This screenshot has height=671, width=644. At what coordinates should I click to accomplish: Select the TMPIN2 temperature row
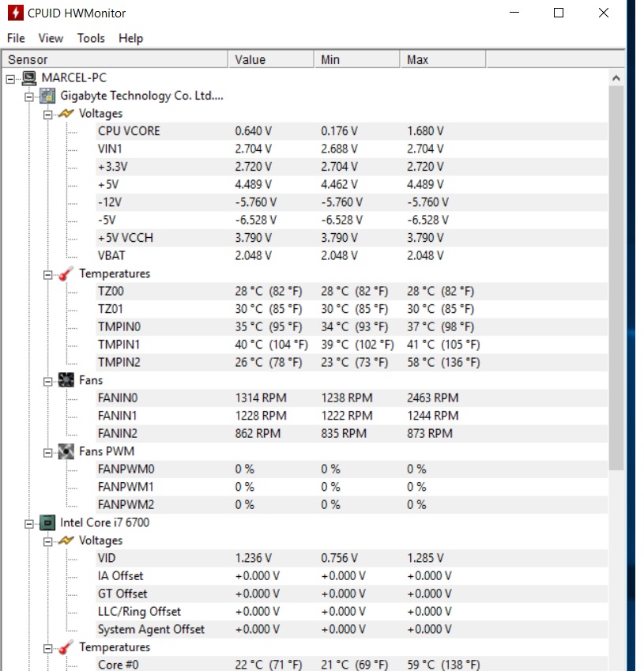point(352,363)
